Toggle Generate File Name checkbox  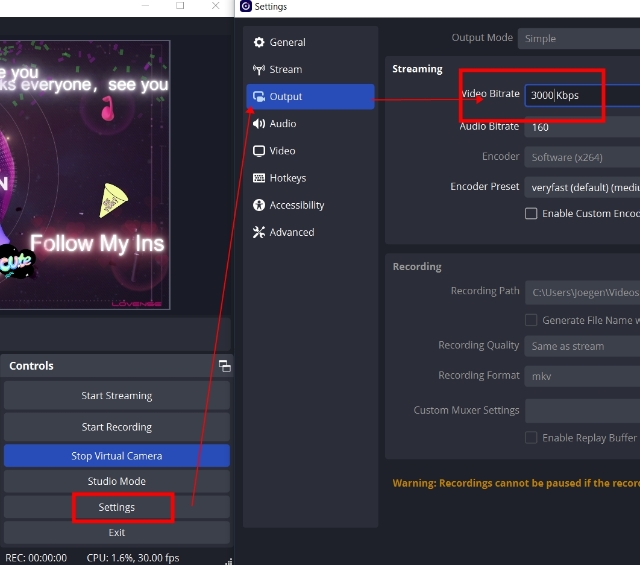532,320
